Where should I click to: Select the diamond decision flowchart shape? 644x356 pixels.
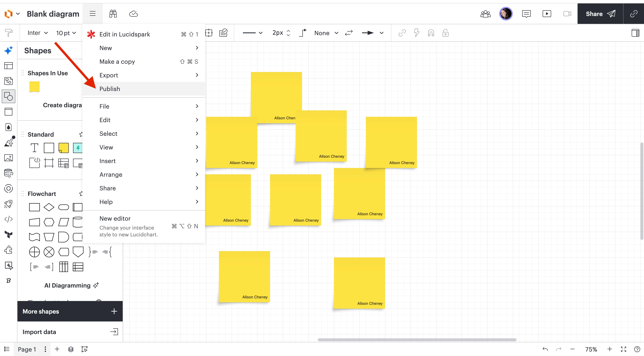pos(49,207)
